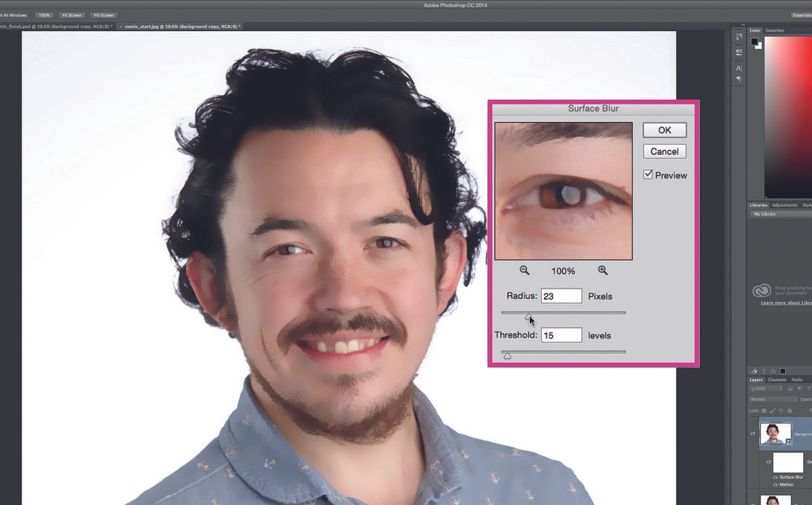The image size is (812, 505).
Task: Click the zoom in magnifier in Surface Blur dialog
Action: (602, 270)
